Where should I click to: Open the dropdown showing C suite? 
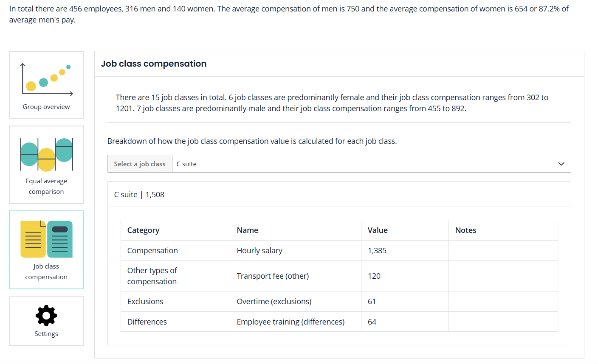click(x=365, y=164)
